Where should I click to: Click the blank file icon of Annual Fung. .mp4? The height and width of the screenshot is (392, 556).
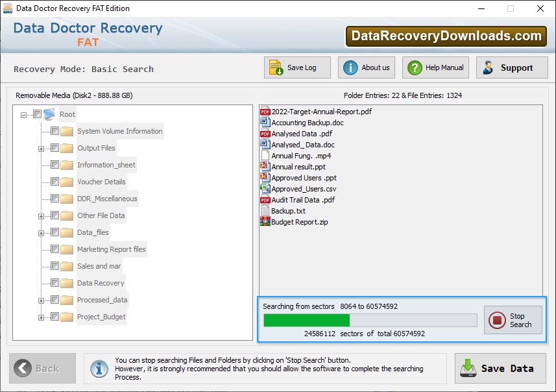pyautogui.click(x=265, y=156)
